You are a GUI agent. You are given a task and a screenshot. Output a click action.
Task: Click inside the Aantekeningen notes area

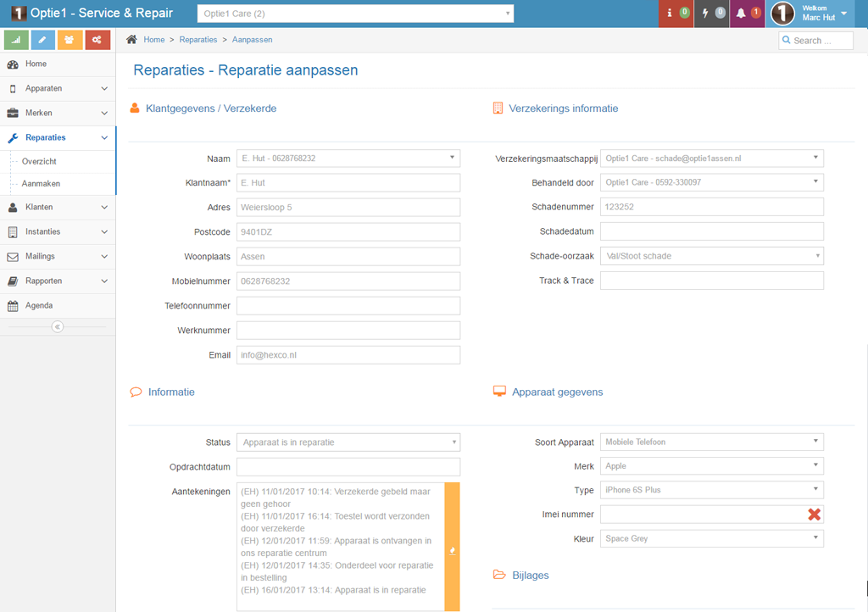(x=341, y=547)
